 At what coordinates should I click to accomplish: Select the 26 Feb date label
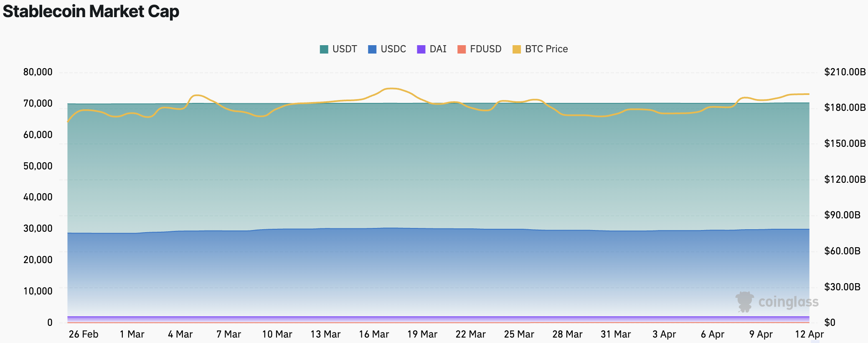[84, 334]
